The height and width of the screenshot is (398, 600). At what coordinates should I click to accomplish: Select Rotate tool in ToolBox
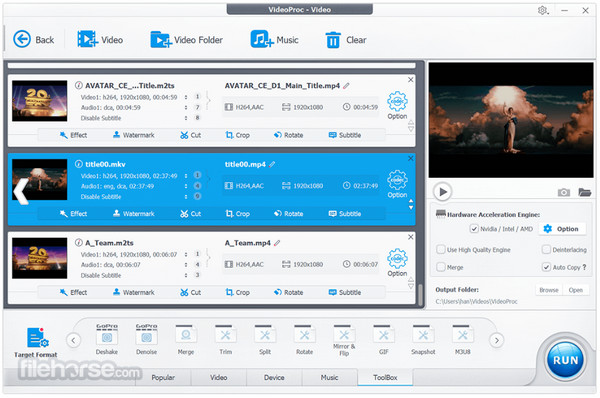(x=305, y=340)
